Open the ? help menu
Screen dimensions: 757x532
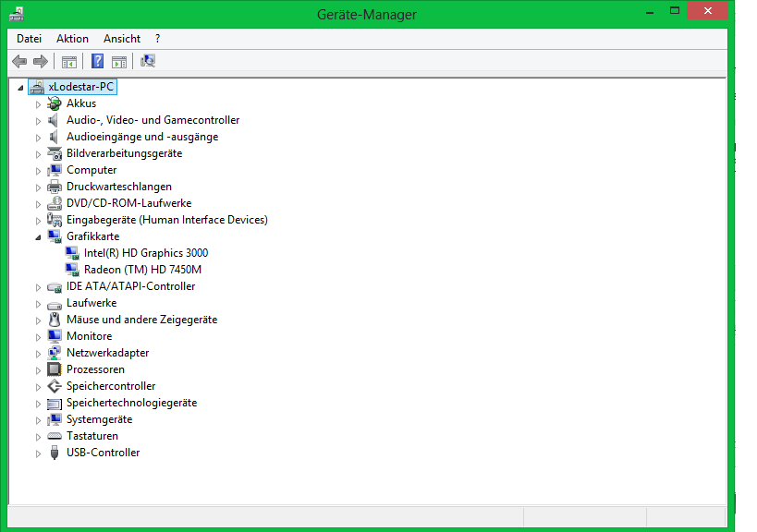157,39
